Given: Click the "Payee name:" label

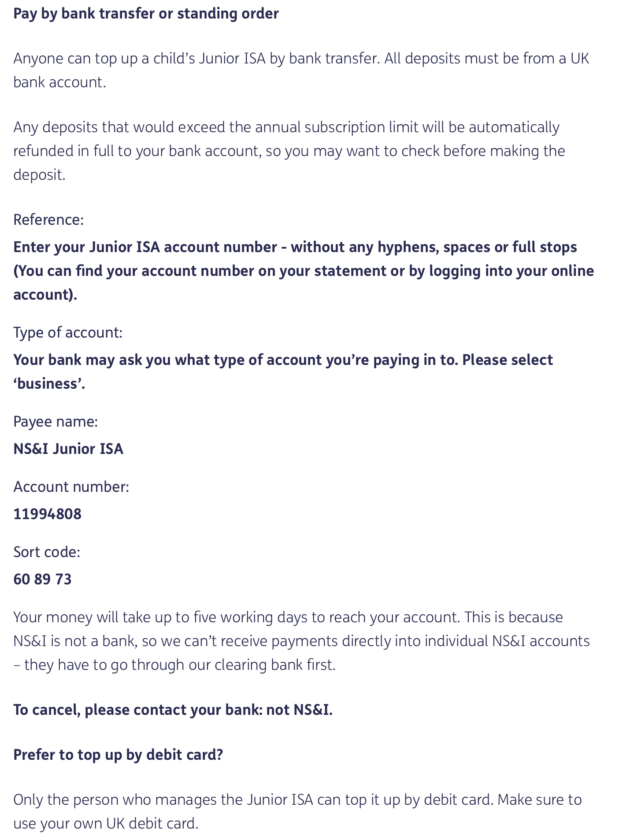Looking at the screenshot, I should (x=56, y=421).
